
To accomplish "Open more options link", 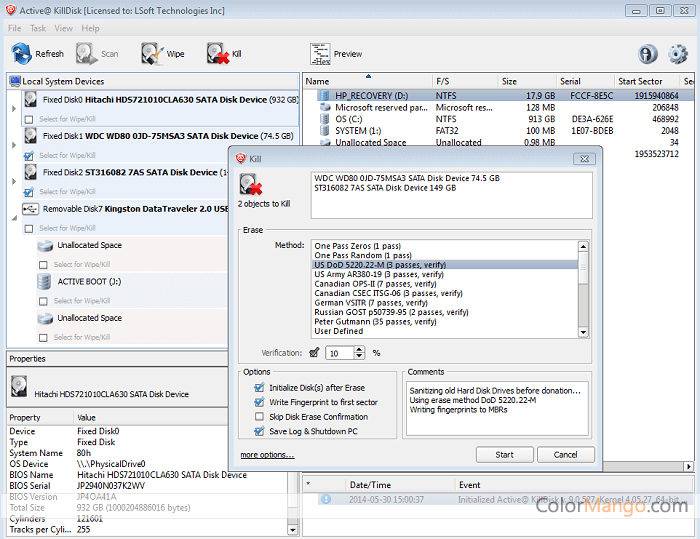I will click(267, 455).
